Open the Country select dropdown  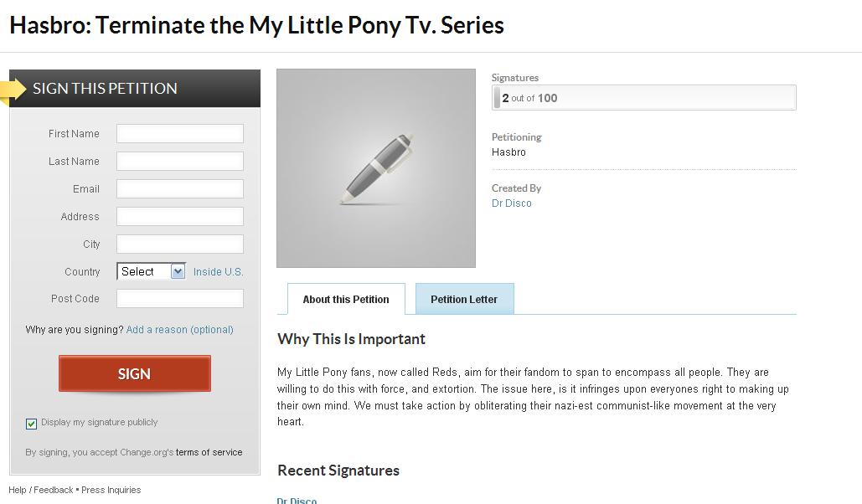click(x=151, y=271)
